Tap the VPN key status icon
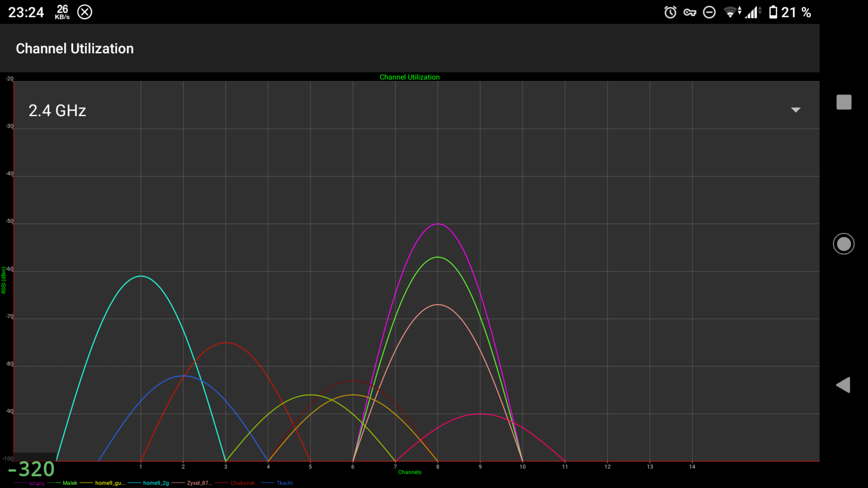Viewport: 868px width, 488px height. (690, 13)
